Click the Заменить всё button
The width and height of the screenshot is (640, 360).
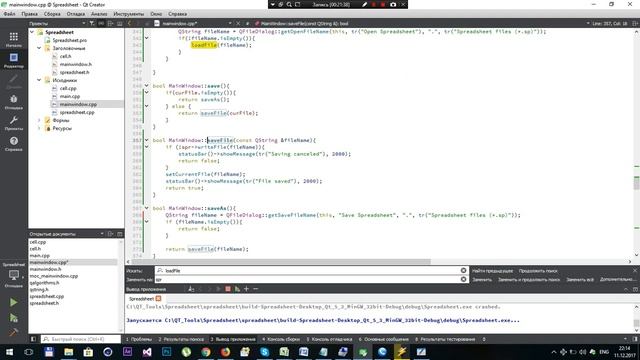point(580,280)
